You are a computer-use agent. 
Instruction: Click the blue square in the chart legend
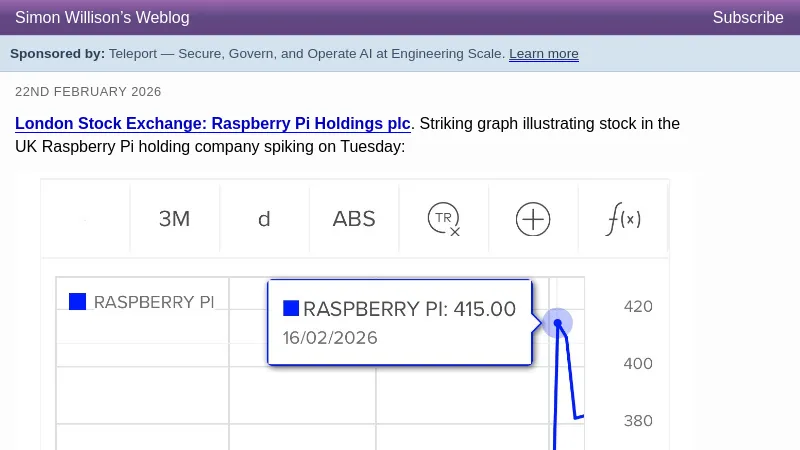point(77,302)
